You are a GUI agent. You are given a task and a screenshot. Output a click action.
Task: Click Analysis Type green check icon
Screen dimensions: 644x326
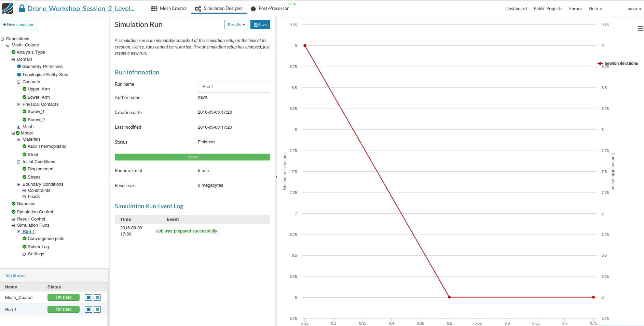pos(14,52)
